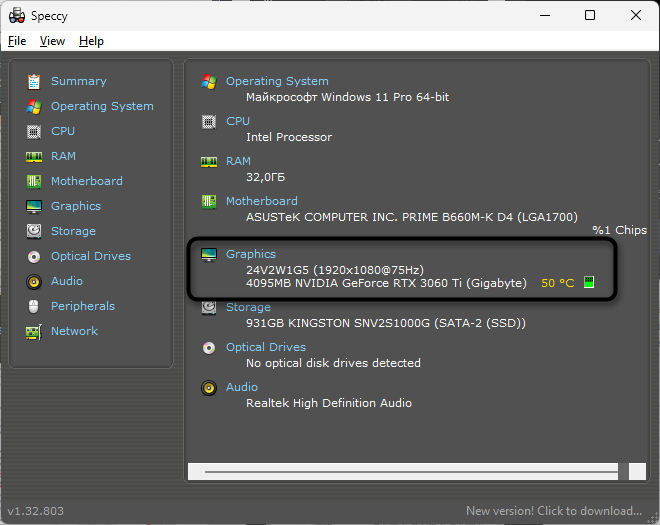Open the Storage heading link in summary

click(x=248, y=307)
